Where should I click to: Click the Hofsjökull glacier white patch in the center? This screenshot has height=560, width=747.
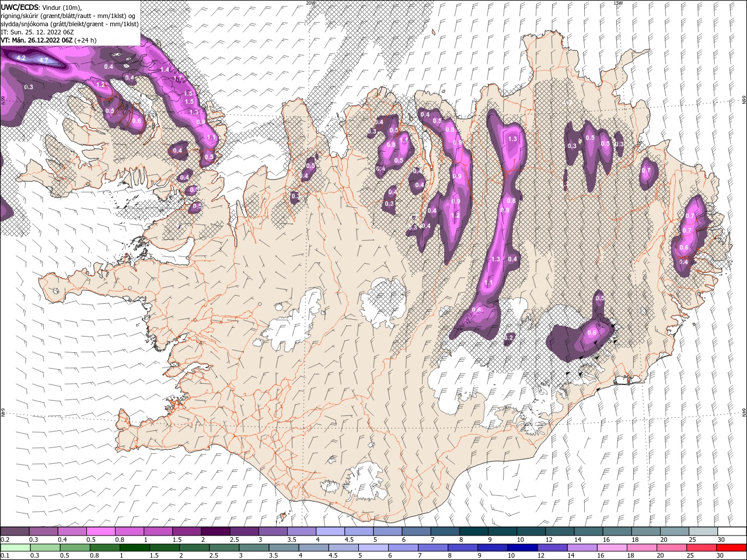[384, 303]
